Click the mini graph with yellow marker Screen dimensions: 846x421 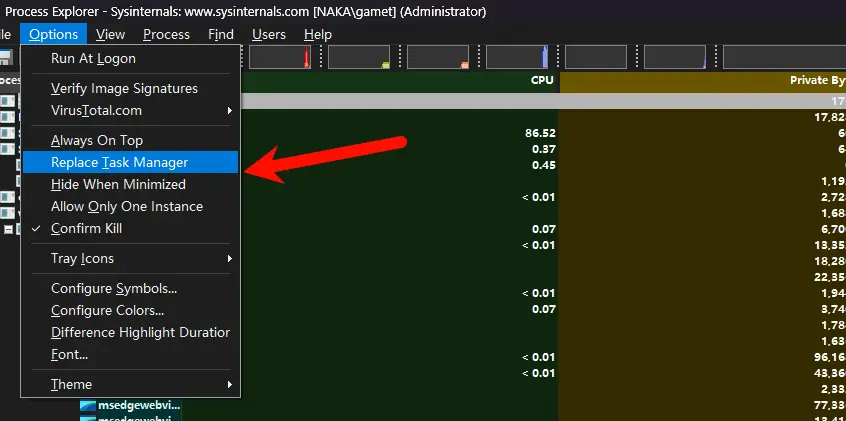360,58
